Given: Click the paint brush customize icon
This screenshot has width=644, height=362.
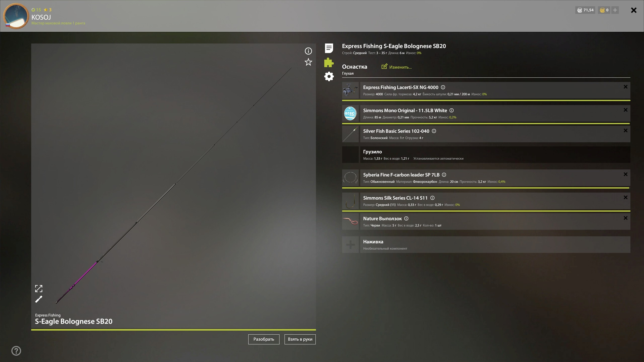Looking at the screenshot, I should click(x=39, y=299).
